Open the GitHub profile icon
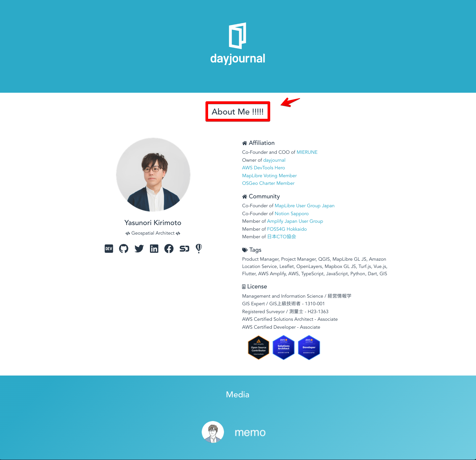Image resolution: width=476 pixels, height=460 pixels. [124, 248]
